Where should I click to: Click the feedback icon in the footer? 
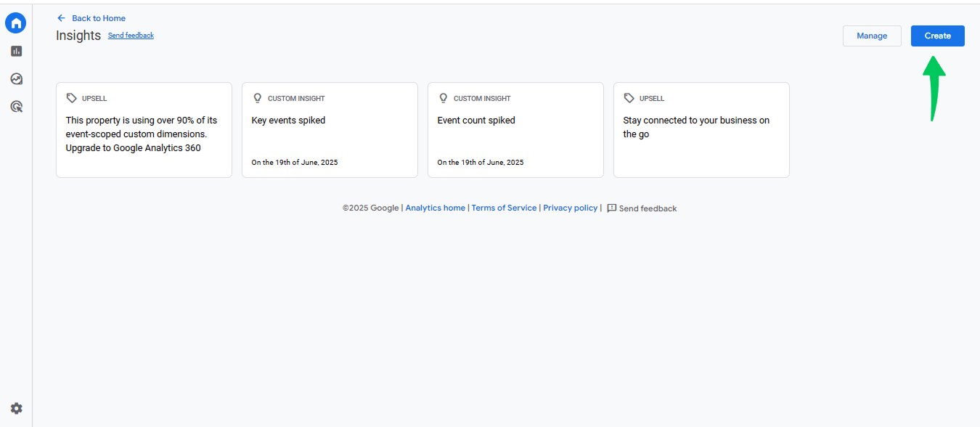coord(611,208)
